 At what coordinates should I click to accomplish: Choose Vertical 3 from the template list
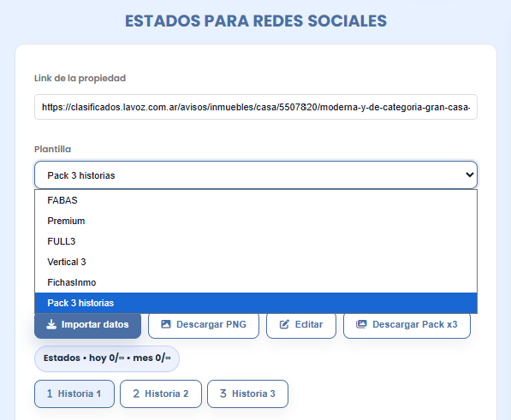256,262
